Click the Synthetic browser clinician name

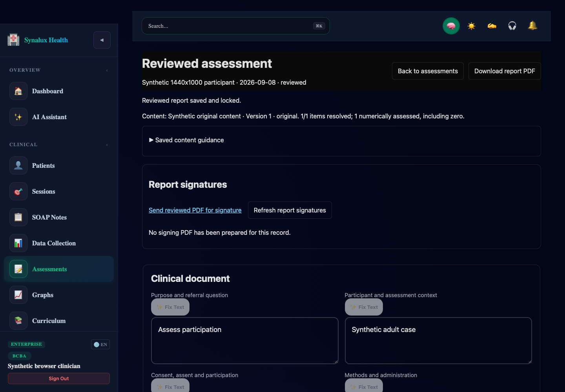pyautogui.click(x=44, y=366)
